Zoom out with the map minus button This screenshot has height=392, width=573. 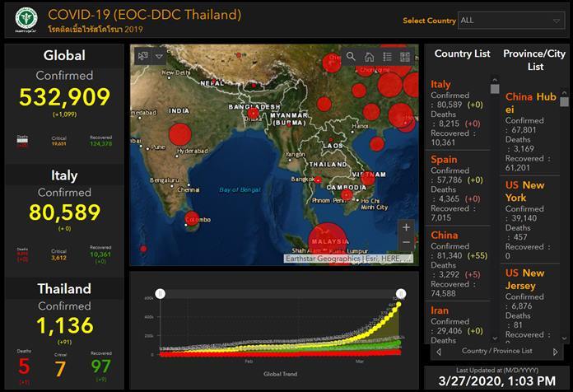pyautogui.click(x=406, y=242)
